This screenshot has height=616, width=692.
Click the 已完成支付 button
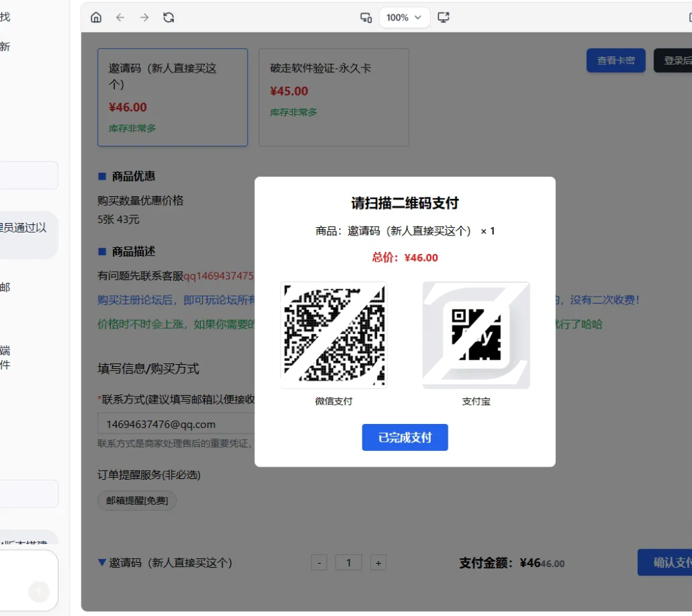pyautogui.click(x=404, y=437)
